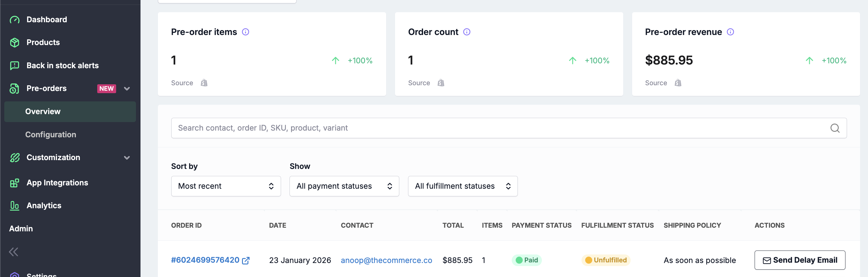868x277 pixels.
Task: Click the Products box icon
Action: (15, 42)
